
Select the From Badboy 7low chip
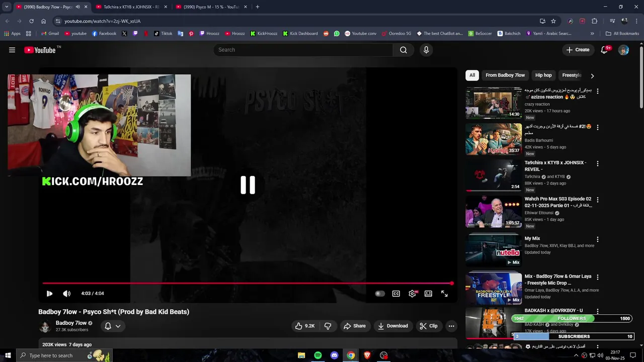(505, 75)
